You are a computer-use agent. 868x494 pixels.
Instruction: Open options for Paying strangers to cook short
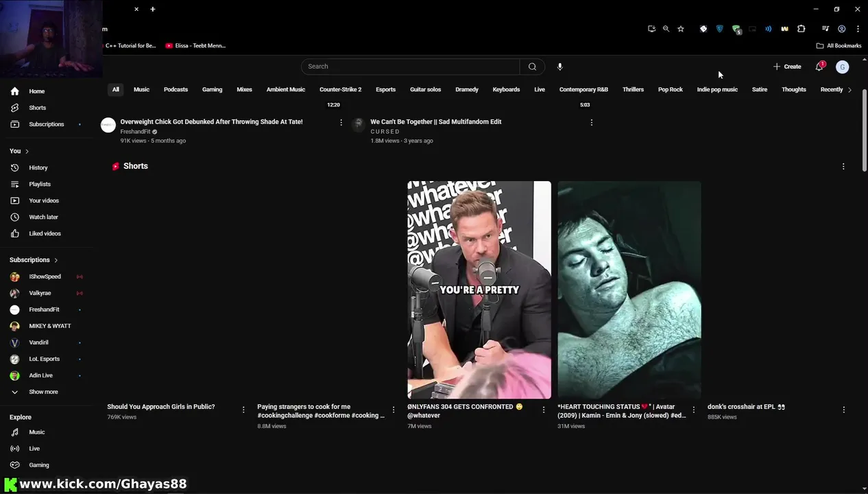click(x=394, y=410)
